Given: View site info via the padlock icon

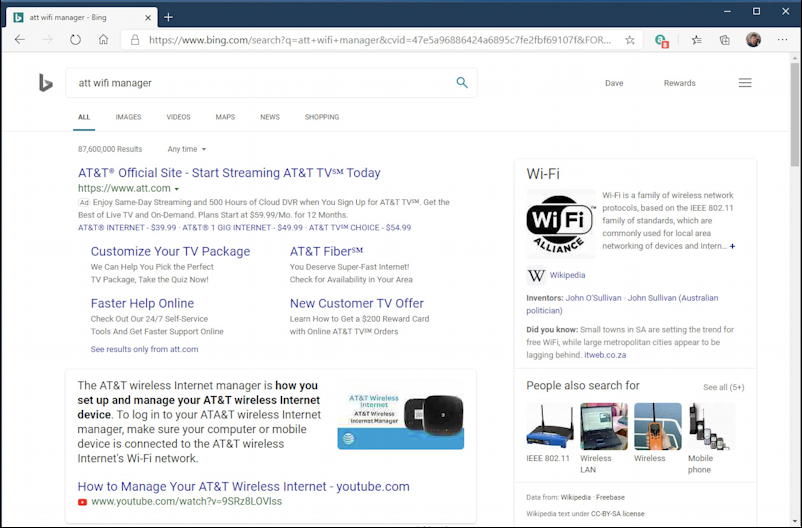Looking at the screenshot, I should pyautogui.click(x=135, y=40).
